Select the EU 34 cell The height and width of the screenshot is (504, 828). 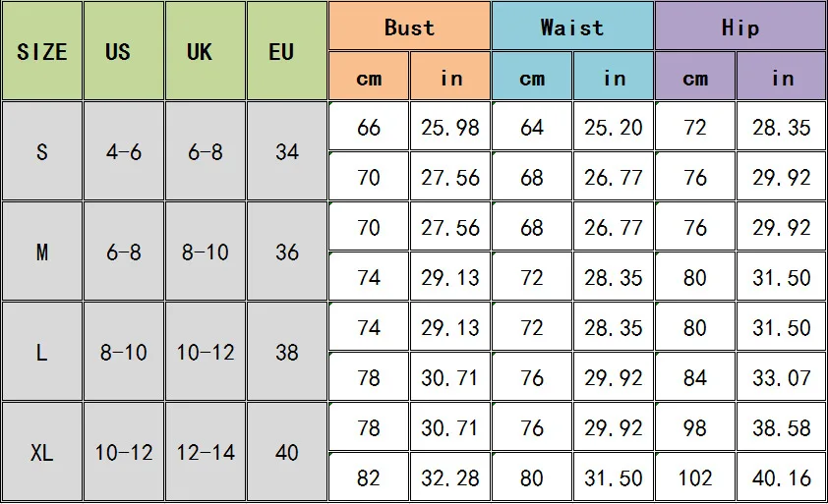286,151
